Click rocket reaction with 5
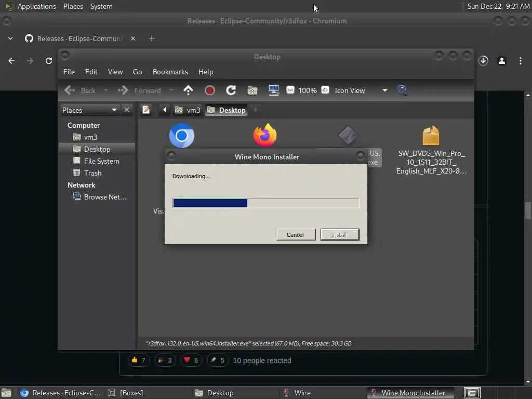532x399 pixels. (x=218, y=361)
